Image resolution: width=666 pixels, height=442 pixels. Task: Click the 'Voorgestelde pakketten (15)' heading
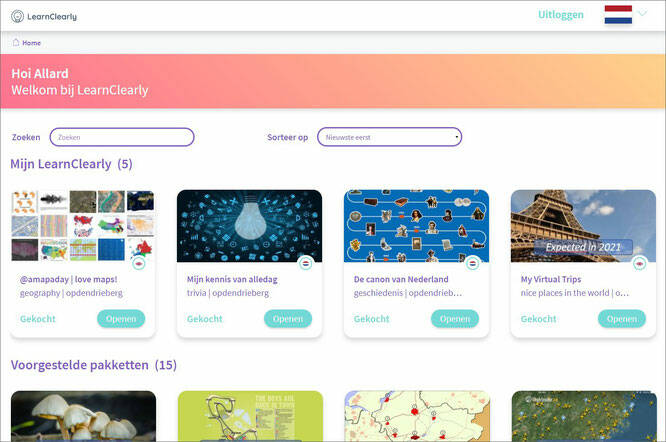click(94, 365)
